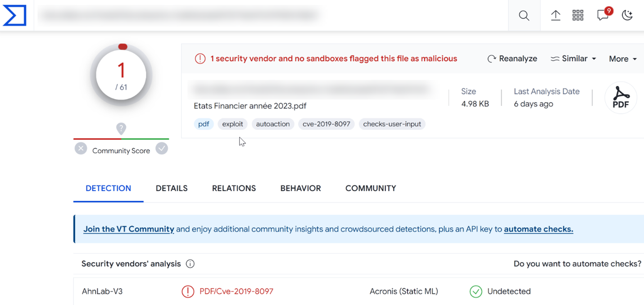The height and width of the screenshot is (305, 644).
Task: Click the search magnifier icon
Action: (524, 16)
